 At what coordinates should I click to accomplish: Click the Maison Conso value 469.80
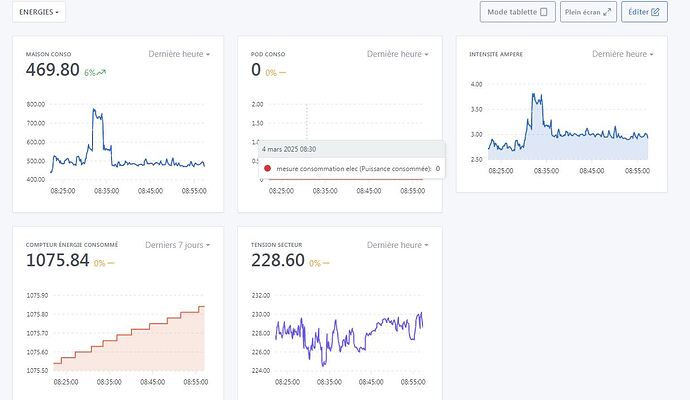[52, 70]
